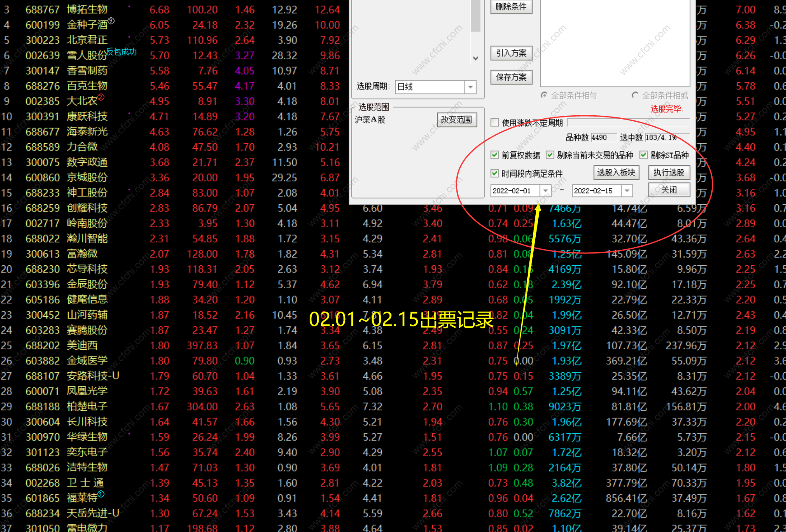Select stock row 002717 岭南股份
The height and width of the screenshot is (532, 786).
(66, 223)
